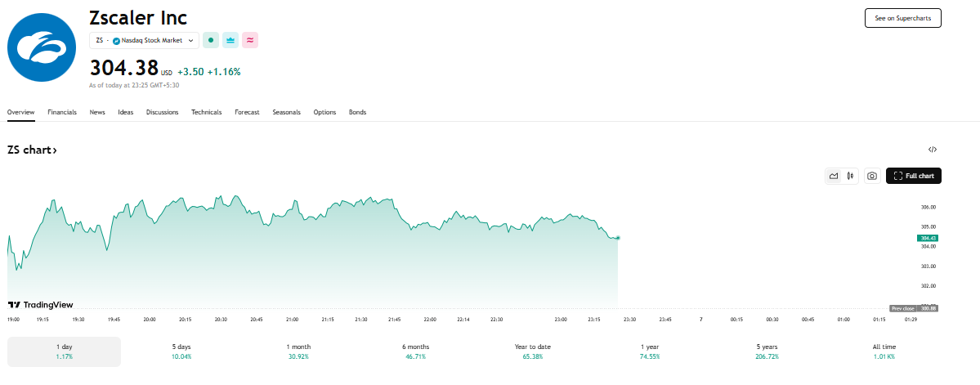Open the News tab
980x385 pixels.
tap(97, 113)
